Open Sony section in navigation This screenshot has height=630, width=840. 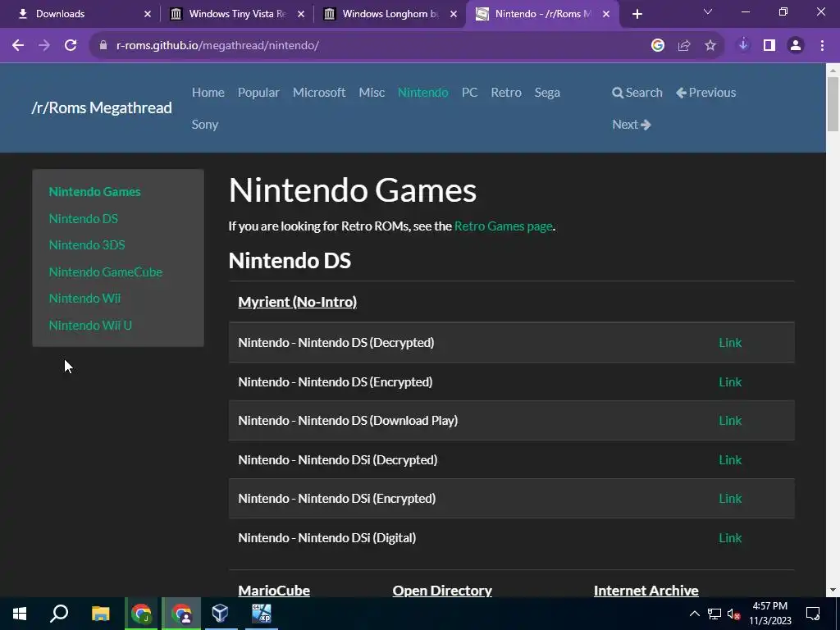(x=204, y=125)
